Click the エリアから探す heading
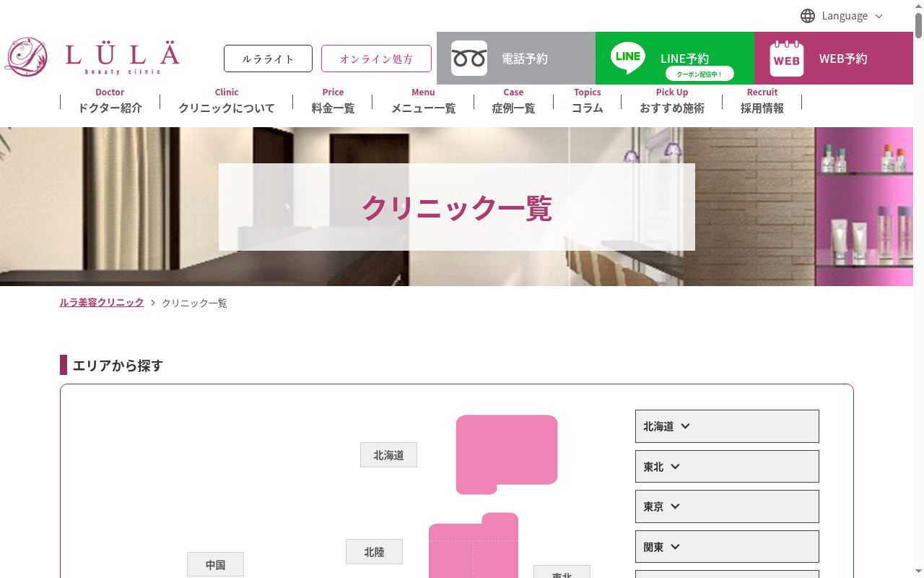 coord(118,366)
